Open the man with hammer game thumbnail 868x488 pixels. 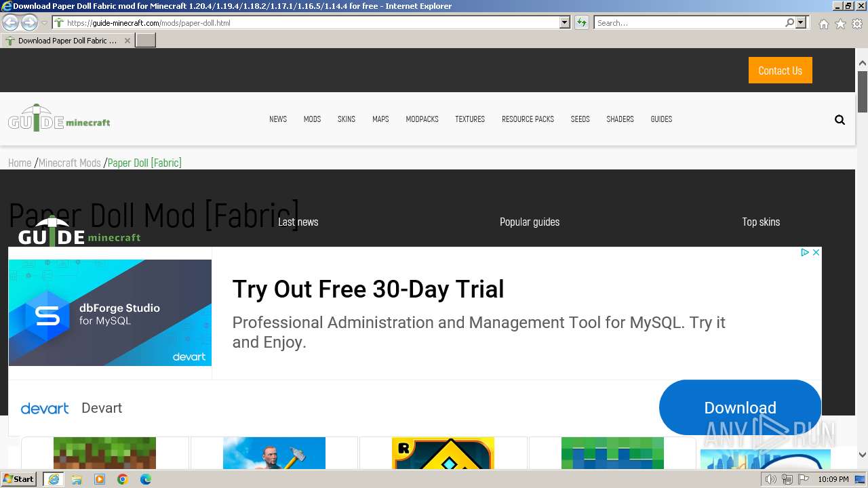[x=274, y=453]
